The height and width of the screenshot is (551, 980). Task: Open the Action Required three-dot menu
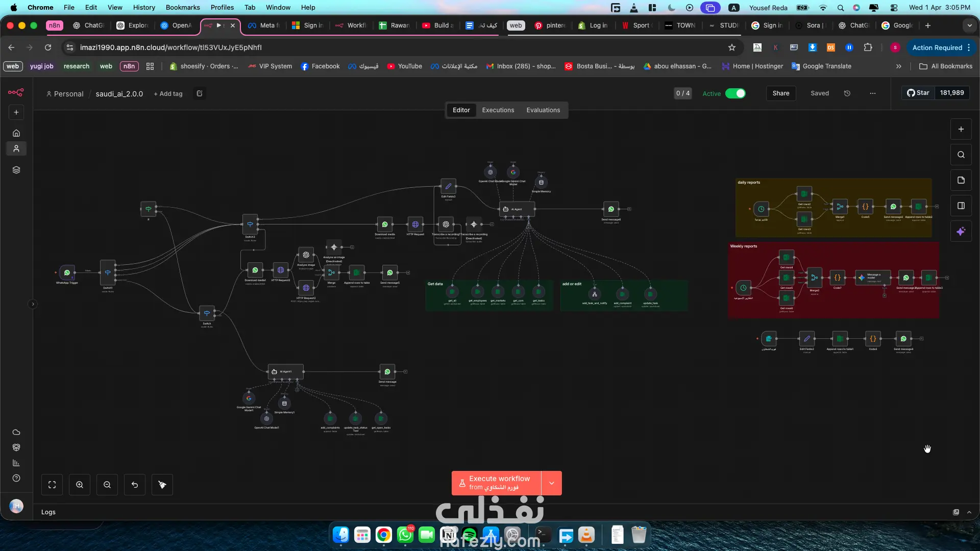click(969, 47)
